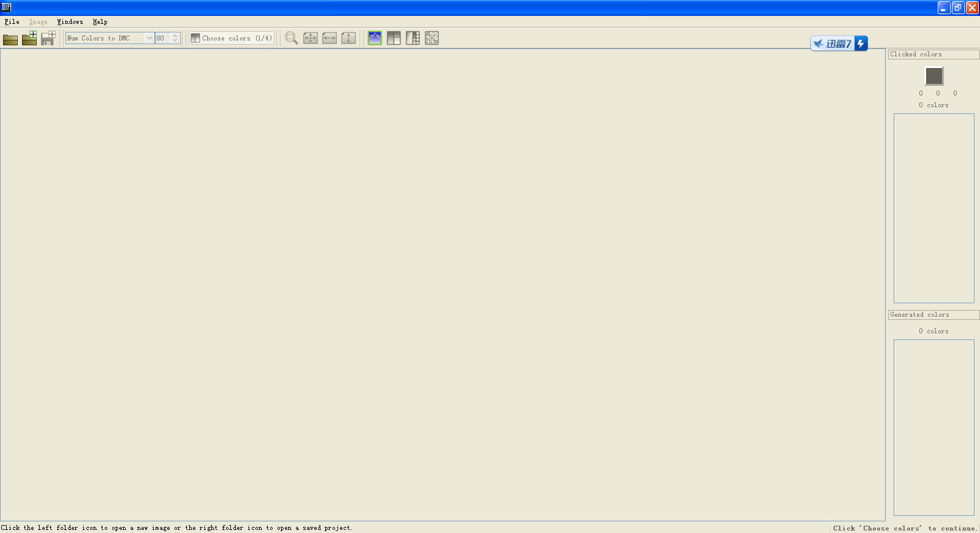Click the application icon in title bar
The image size is (980, 533).
click(6, 7)
